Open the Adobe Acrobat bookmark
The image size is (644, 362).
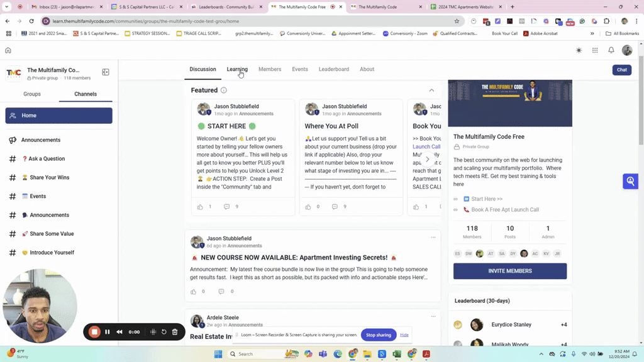[540, 34]
